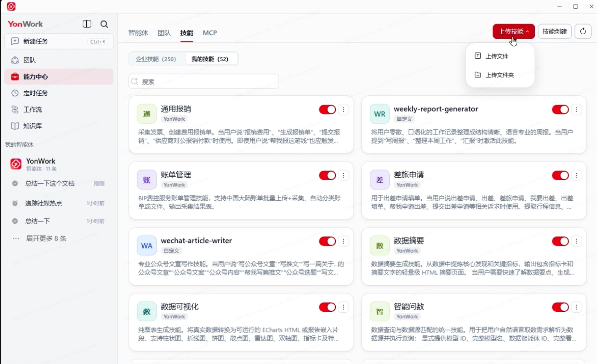
Task: Switch to the 团队 tab
Action: (x=164, y=33)
